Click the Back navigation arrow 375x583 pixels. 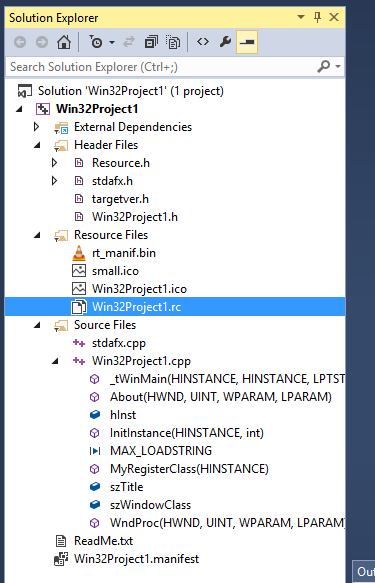[x=20, y=42]
